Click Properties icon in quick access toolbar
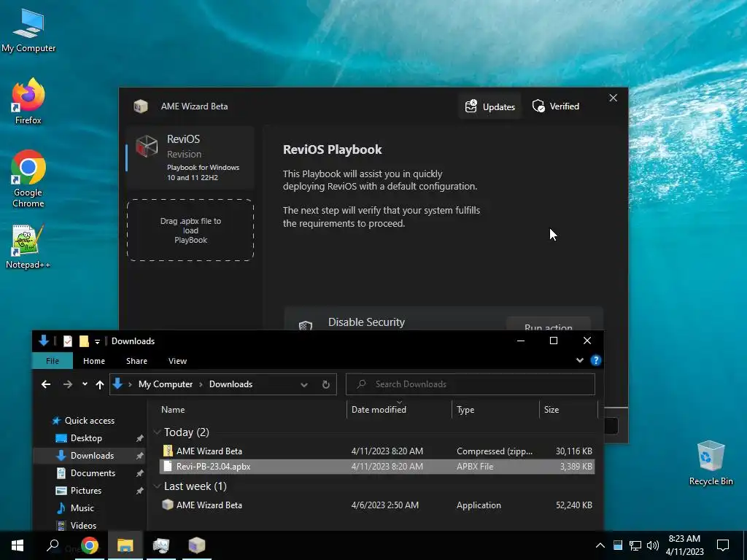747x560 pixels. pos(68,341)
